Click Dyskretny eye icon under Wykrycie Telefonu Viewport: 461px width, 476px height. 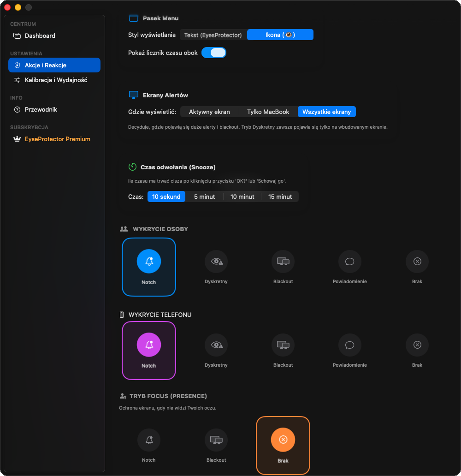pos(216,345)
